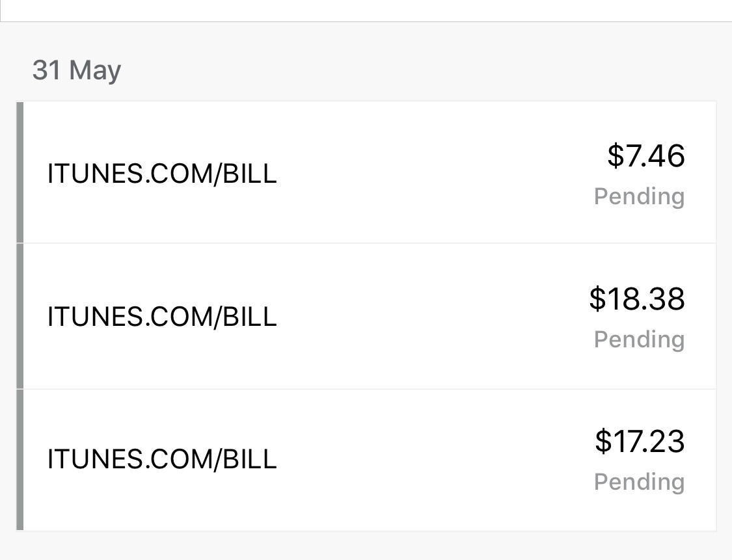Screen dimensions: 732x560
Task: Open the $18.38 iTunes transaction row
Action: click(390, 316)
